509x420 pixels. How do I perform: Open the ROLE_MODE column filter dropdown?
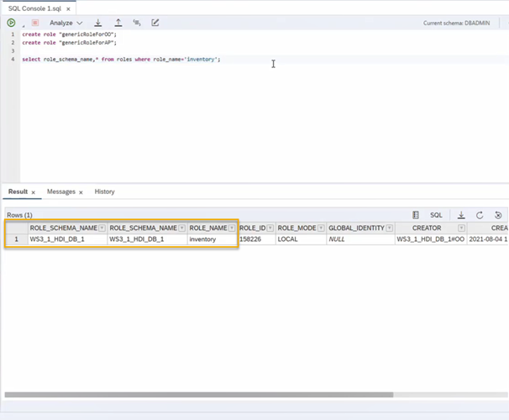(x=321, y=228)
